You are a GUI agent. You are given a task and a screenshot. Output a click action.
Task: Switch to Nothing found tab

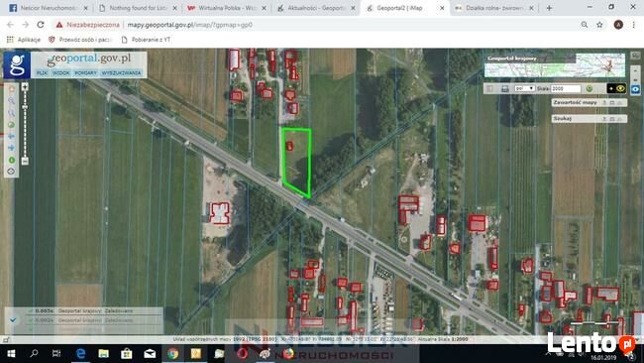[x=137, y=8]
